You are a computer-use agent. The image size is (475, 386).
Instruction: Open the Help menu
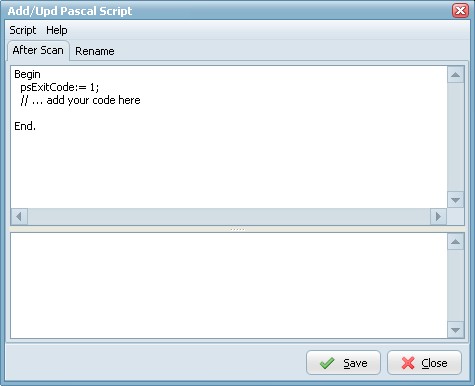point(57,30)
